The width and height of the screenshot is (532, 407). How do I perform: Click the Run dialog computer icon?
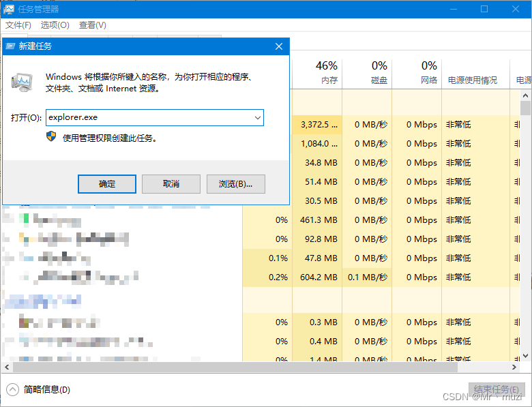22,82
